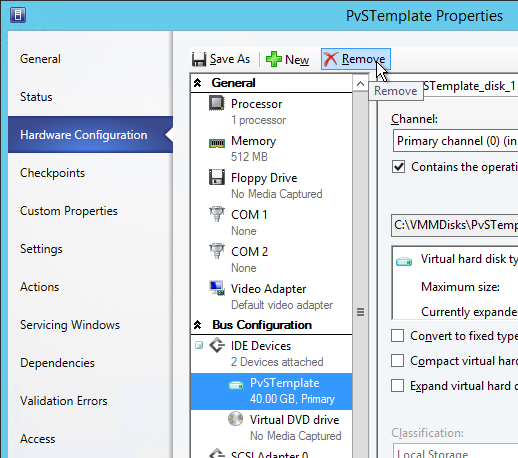Uncheck Contains the operating system checkbox
Screen dimensions: 518x458
pyautogui.click(x=398, y=167)
